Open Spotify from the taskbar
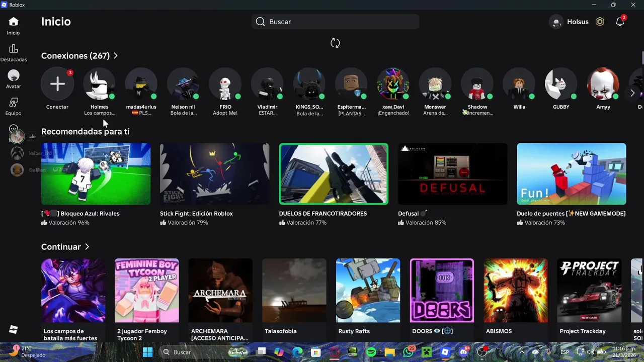This screenshot has height=362, width=644. pyautogui.click(x=371, y=352)
